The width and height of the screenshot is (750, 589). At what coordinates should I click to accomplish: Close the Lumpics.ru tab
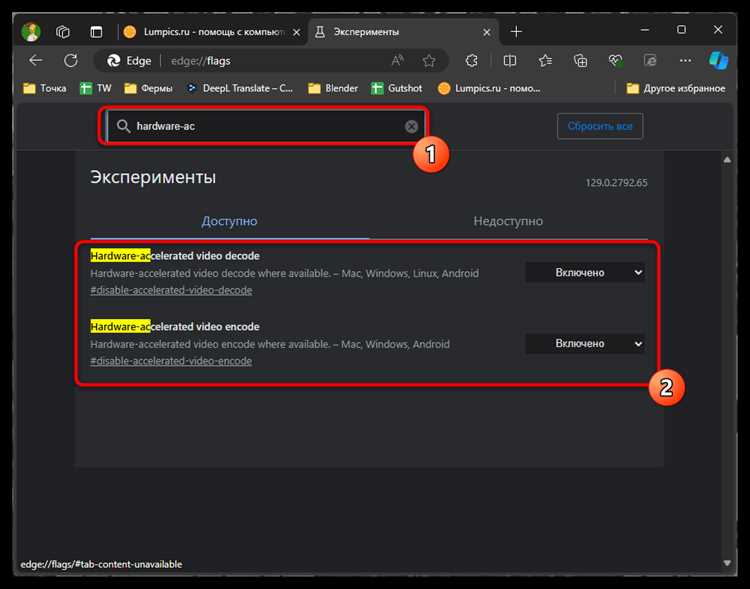tap(297, 32)
